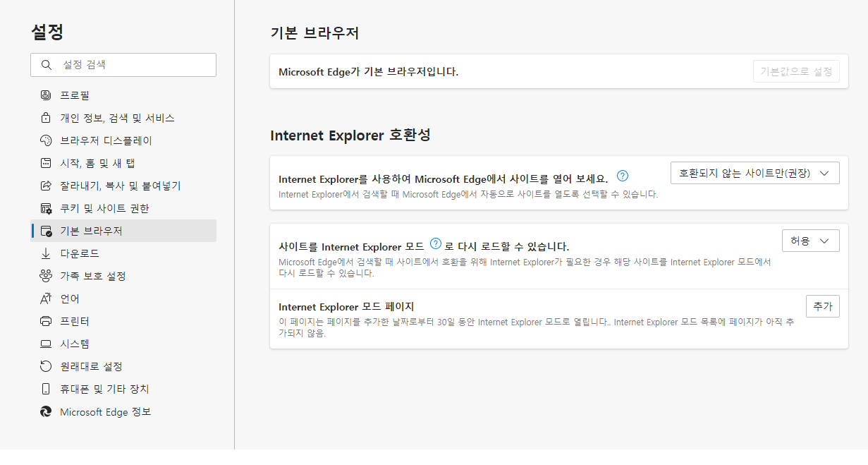Open 원래대로 설정 page

123,366
